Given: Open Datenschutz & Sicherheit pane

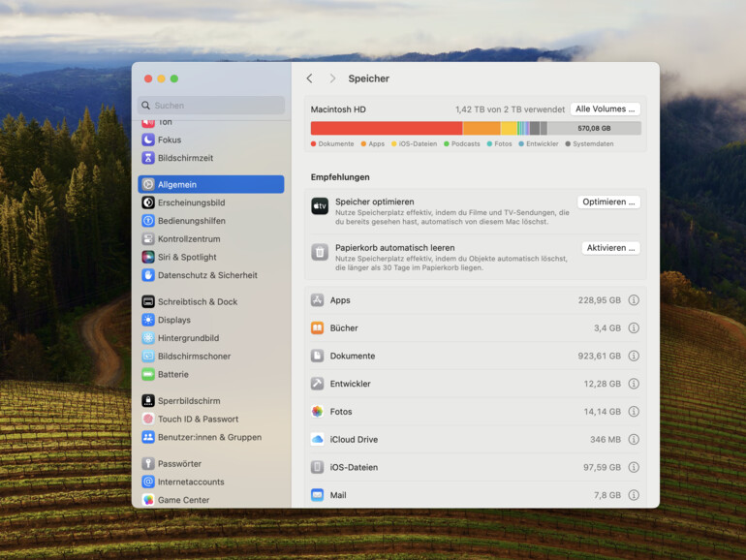Looking at the screenshot, I should pyautogui.click(x=211, y=275).
